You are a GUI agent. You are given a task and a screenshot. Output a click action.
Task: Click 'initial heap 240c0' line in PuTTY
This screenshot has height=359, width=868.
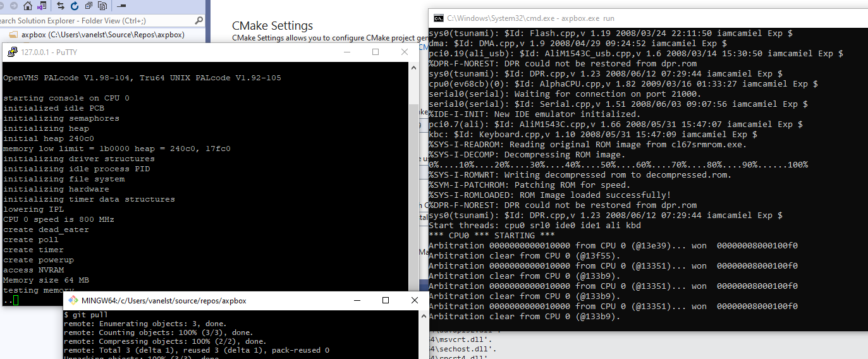coord(49,138)
